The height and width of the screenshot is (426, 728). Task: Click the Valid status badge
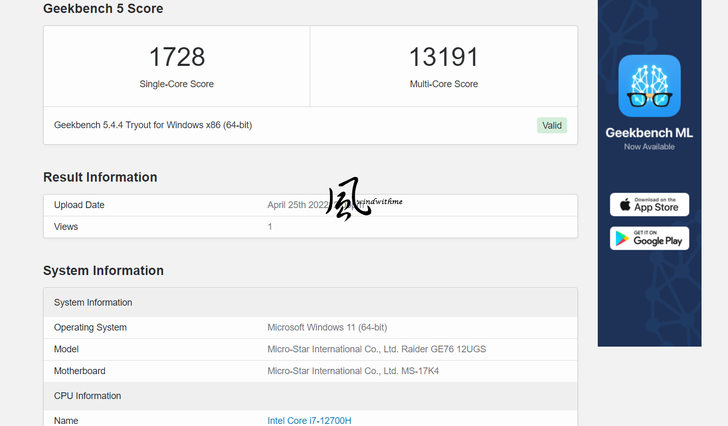[552, 125]
